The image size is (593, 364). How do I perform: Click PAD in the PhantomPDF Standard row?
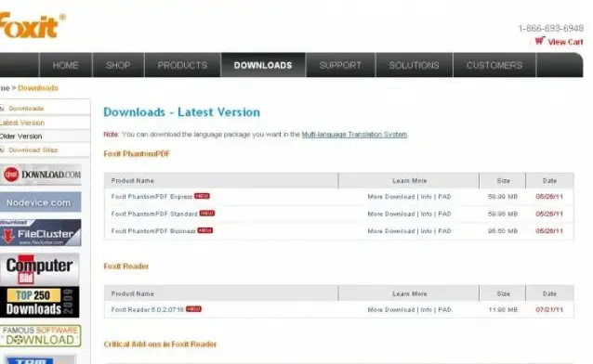point(444,214)
